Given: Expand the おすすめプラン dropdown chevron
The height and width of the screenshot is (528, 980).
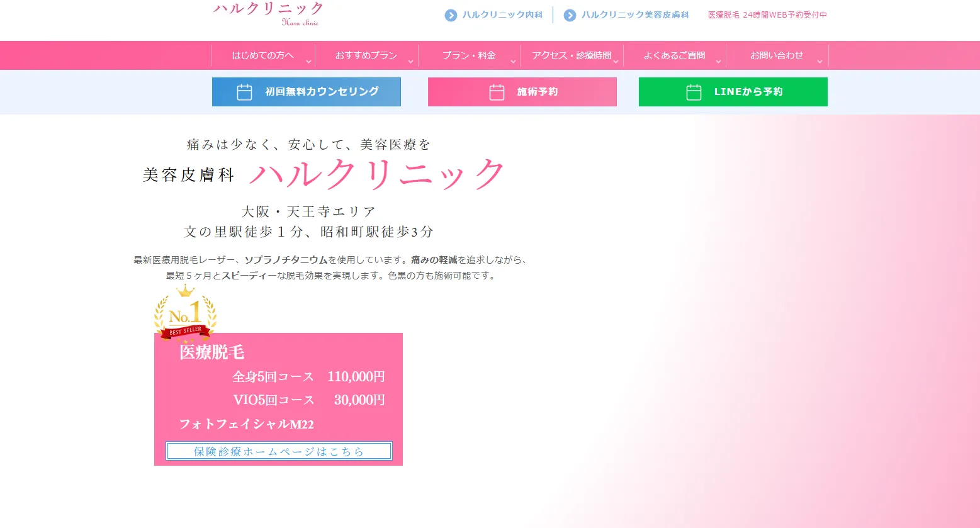Looking at the screenshot, I should [410, 62].
